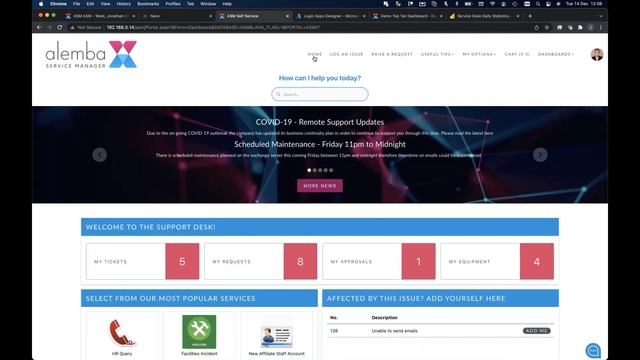Focus the portal search box
The width and height of the screenshot is (640, 360).
tap(320, 94)
